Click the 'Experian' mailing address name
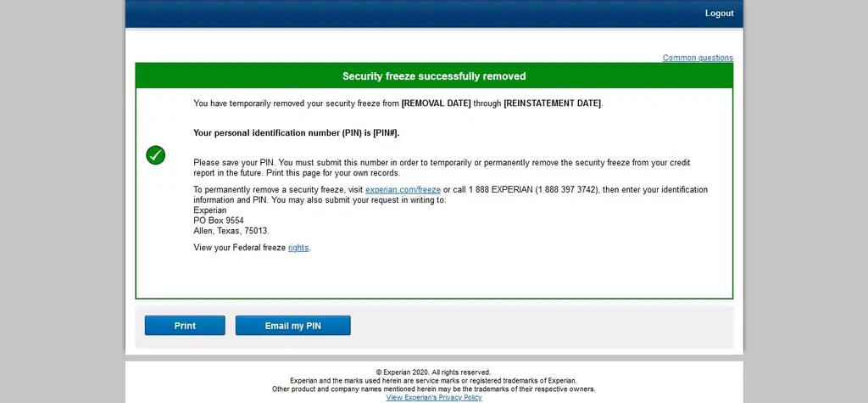Viewport: 868px width, 403px height. coord(210,210)
